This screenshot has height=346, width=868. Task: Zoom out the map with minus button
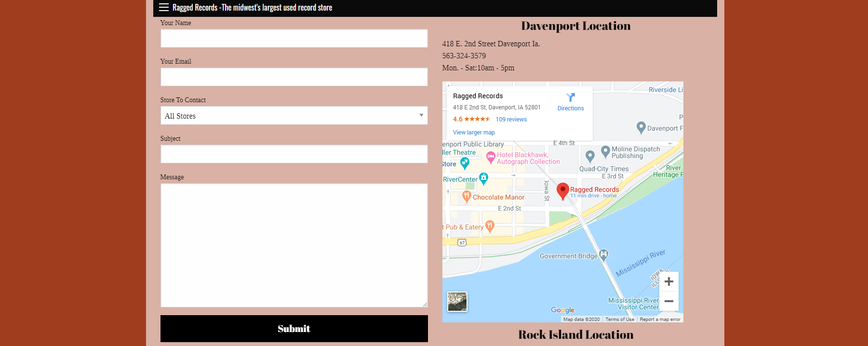click(668, 301)
